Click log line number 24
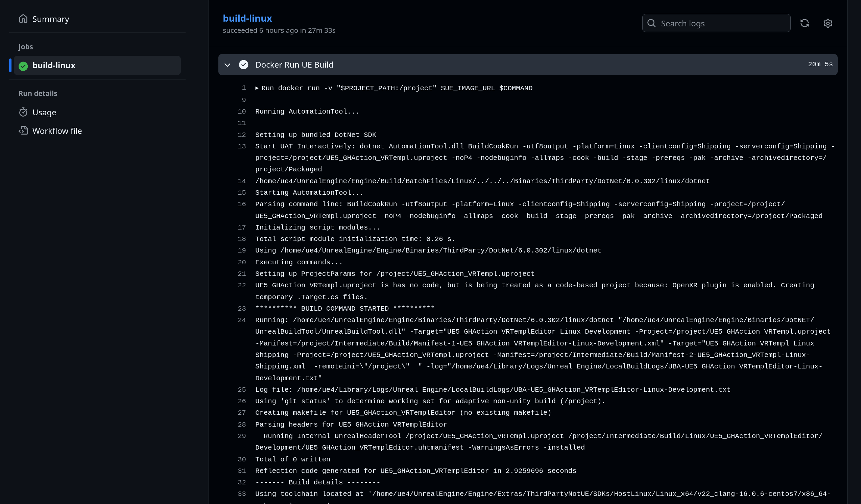 point(242,320)
